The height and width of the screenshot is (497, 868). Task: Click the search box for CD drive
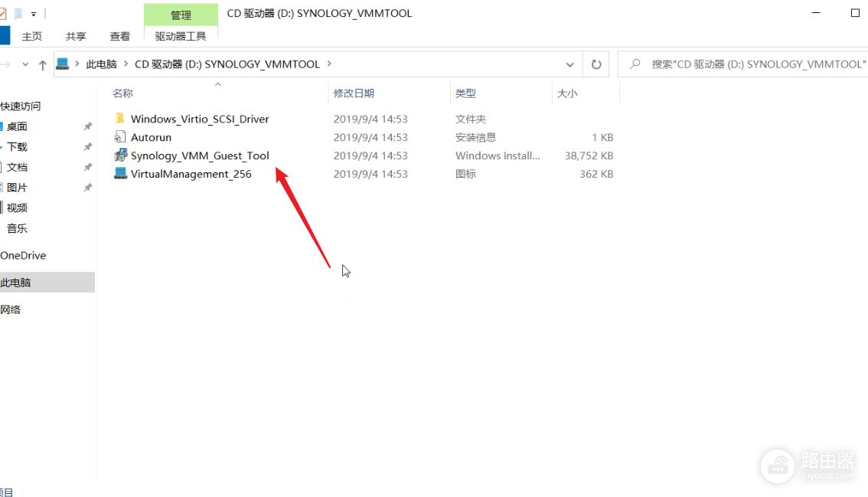tap(743, 64)
